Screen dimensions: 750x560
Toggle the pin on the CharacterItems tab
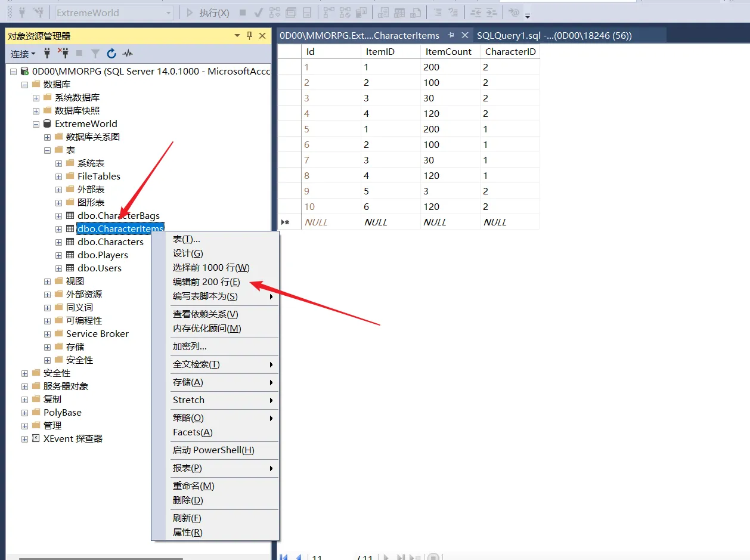(x=451, y=35)
